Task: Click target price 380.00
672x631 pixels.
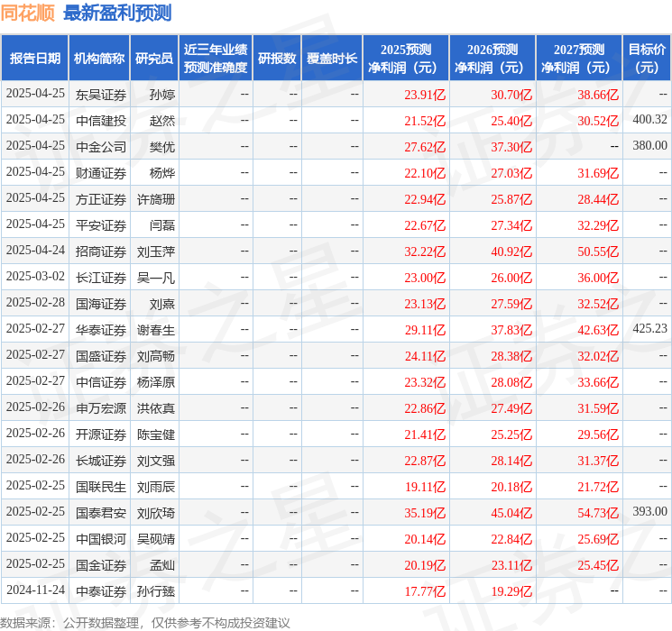Action: [x=649, y=146]
